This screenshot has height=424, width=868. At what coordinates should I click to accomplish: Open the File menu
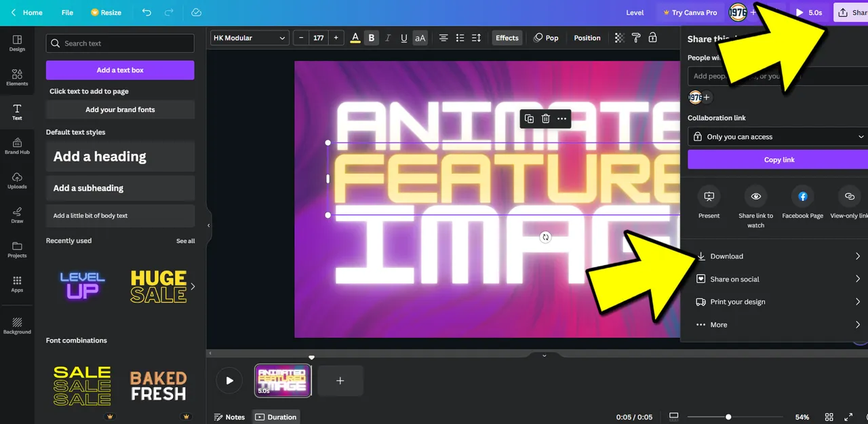tap(67, 12)
